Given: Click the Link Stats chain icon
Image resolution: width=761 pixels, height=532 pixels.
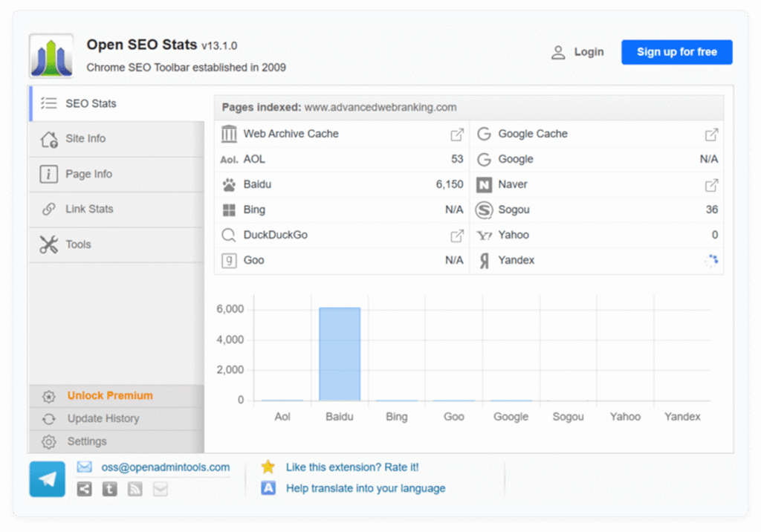Looking at the screenshot, I should (x=48, y=210).
